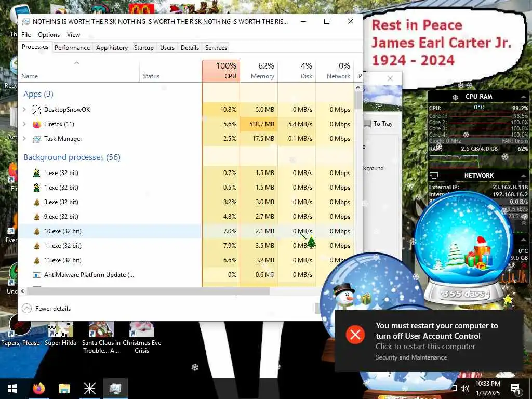
Task: Open the File menu
Action: (26, 35)
